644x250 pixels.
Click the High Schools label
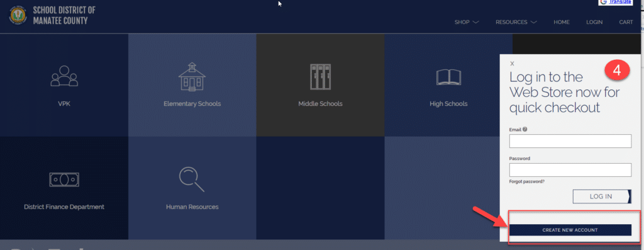pos(448,104)
